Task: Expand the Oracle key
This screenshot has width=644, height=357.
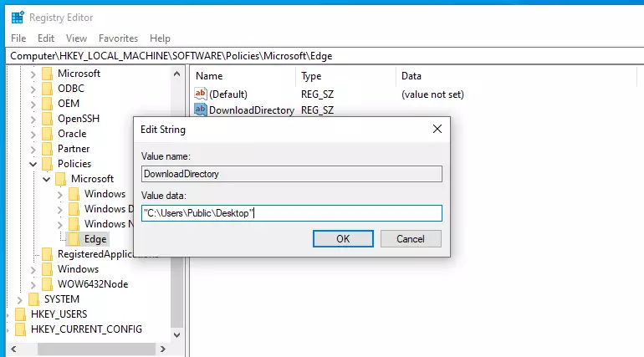Action: click(x=33, y=134)
